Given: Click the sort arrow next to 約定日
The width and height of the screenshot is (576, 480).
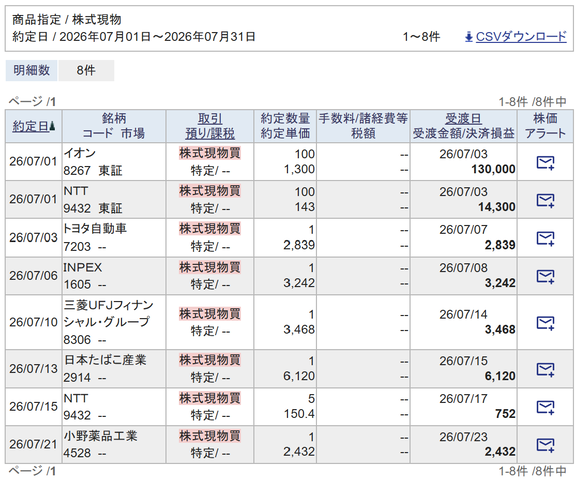Looking at the screenshot, I should 52,126.
